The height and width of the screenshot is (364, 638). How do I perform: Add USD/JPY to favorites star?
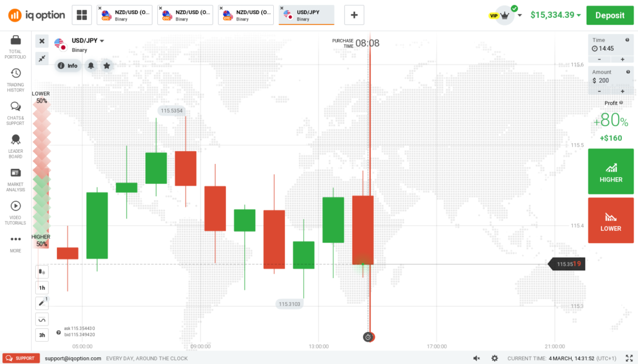(x=107, y=66)
